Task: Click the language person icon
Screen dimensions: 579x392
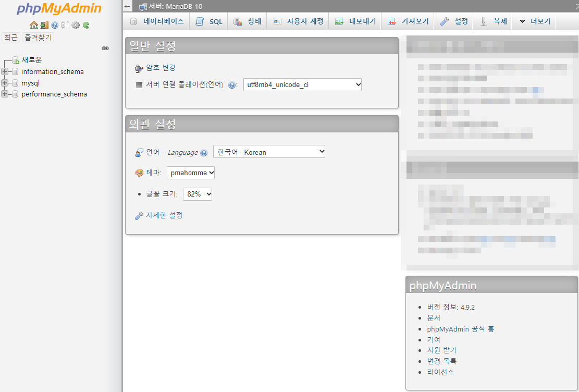Action: click(x=139, y=153)
